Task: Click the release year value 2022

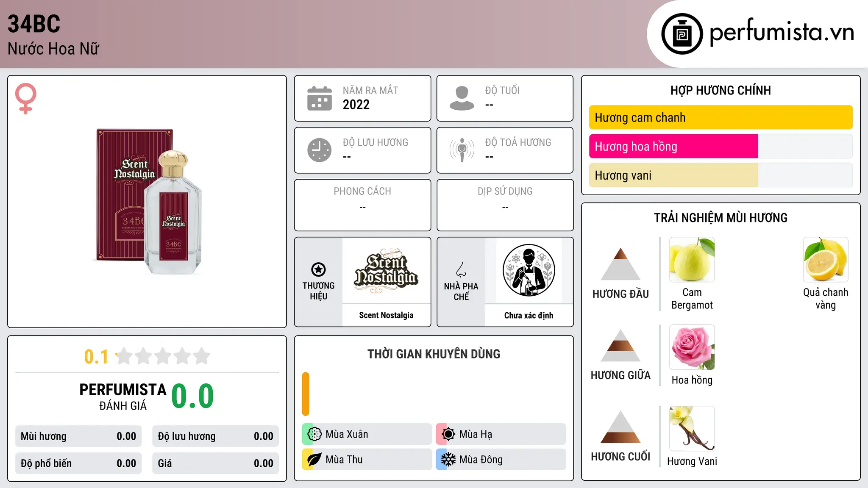Action: [x=356, y=105]
